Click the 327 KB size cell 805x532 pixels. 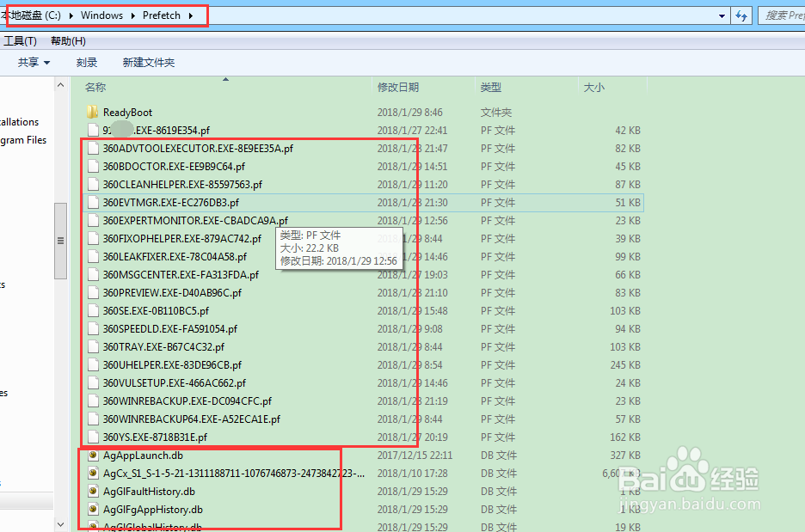(x=624, y=455)
